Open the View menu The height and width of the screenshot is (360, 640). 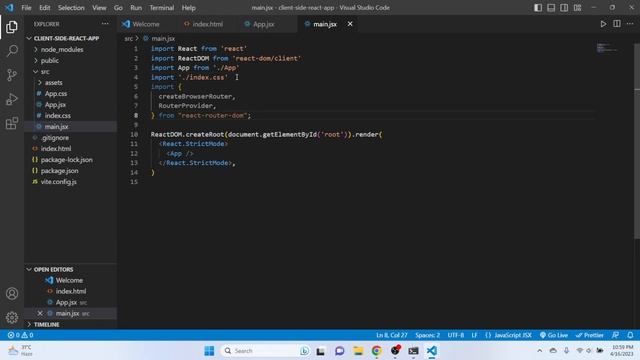coord(99,8)
